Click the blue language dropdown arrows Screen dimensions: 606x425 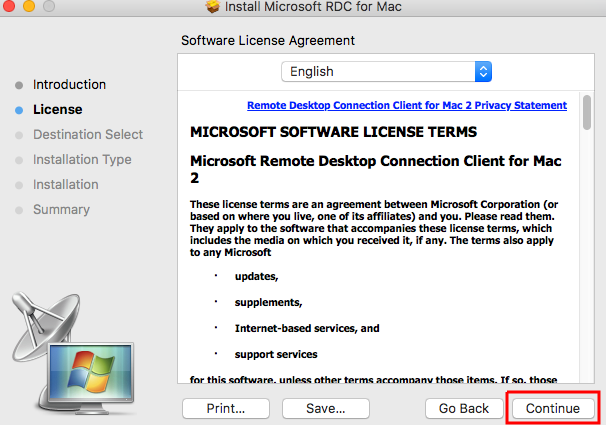[x=483, y=71]
